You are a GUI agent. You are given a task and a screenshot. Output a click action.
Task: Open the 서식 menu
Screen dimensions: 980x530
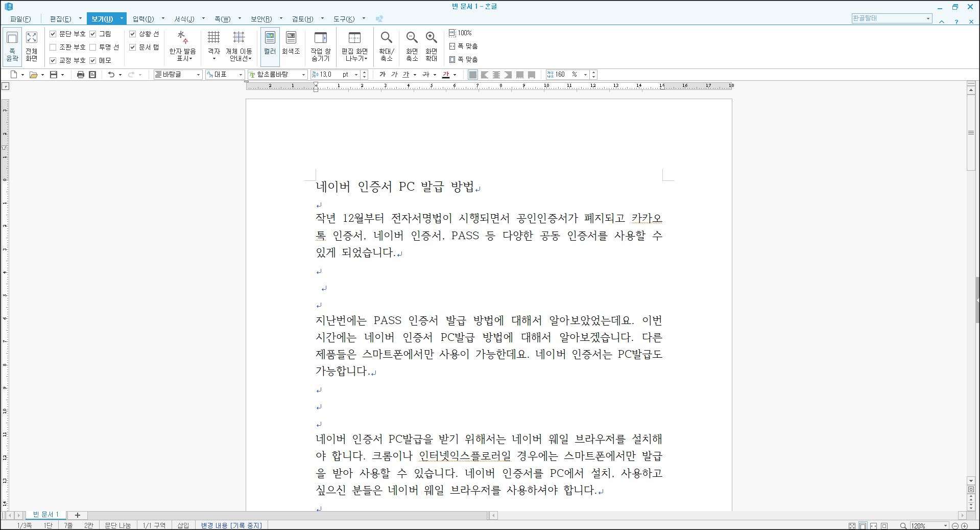coord(184,19)
